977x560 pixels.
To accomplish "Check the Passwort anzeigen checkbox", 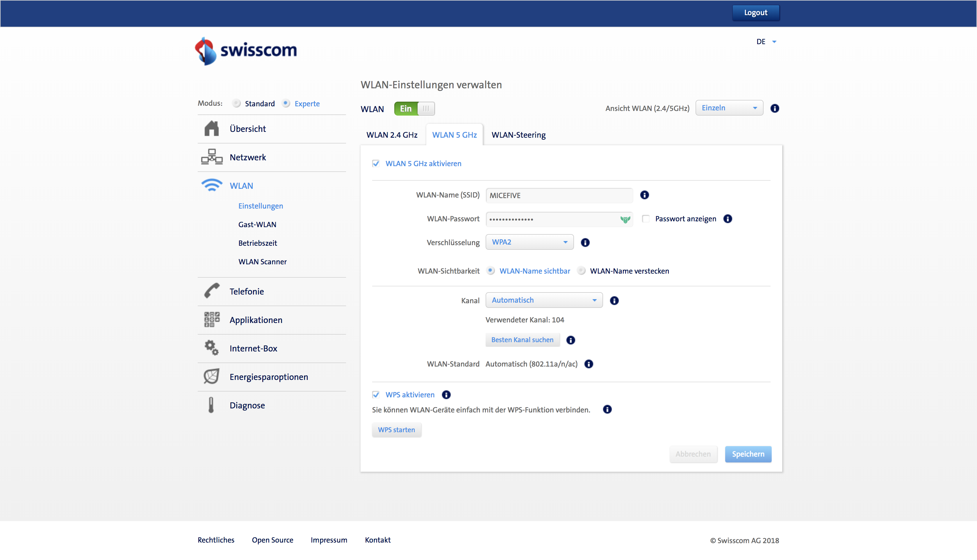I will [x=646, y=219].
